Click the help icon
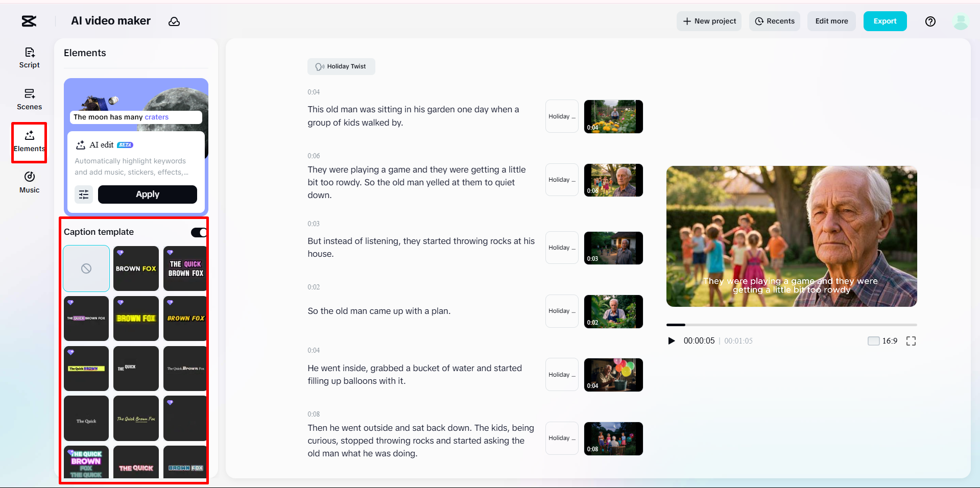Image resolution: width=980 pixels, height=488 pixels. [930, 21]
